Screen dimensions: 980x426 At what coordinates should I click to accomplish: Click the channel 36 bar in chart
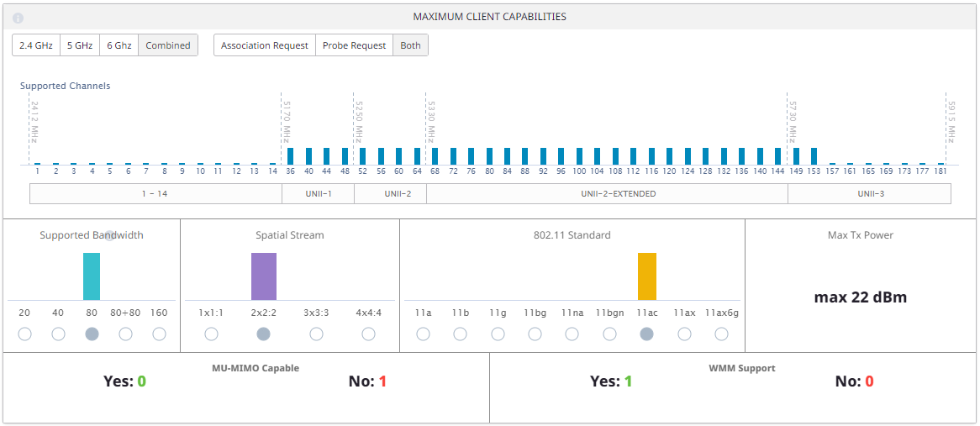point(291,156)
